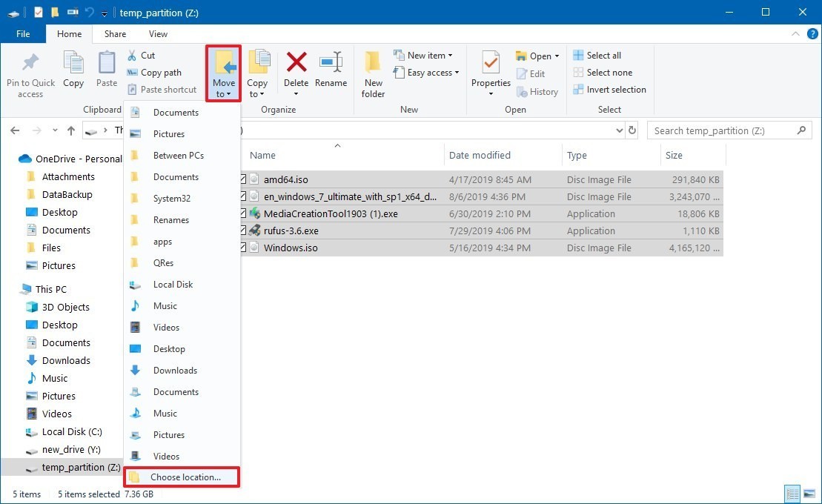Screen dimensions: 822x504
Task: Create a New folder from the ribbon
Action: pyautogui.click(x=373, y=74)
